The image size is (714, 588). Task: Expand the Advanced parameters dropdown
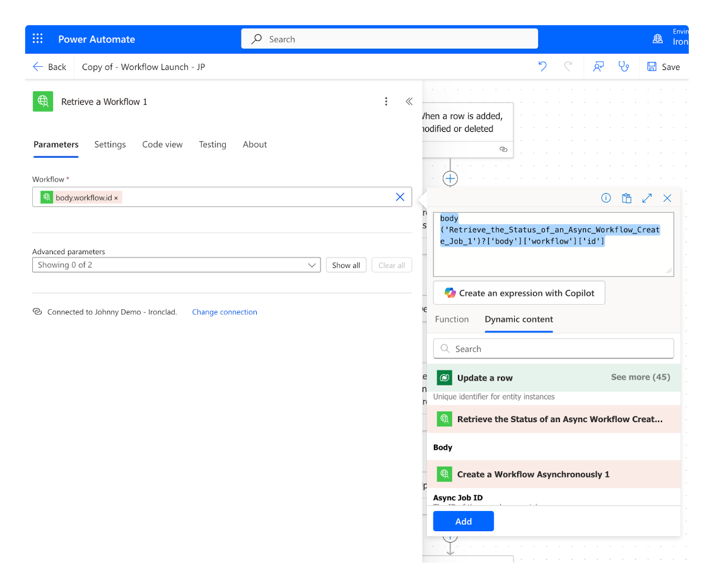(176, 264)
